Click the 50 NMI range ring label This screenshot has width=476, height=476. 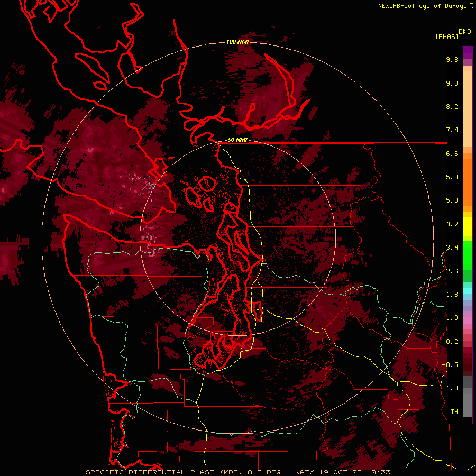tap(237, 140)
